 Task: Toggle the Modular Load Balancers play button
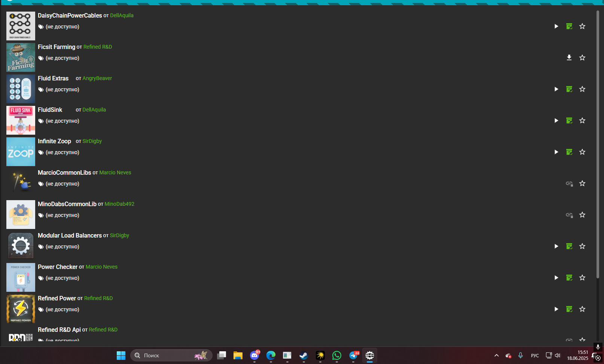pos(556,246)
